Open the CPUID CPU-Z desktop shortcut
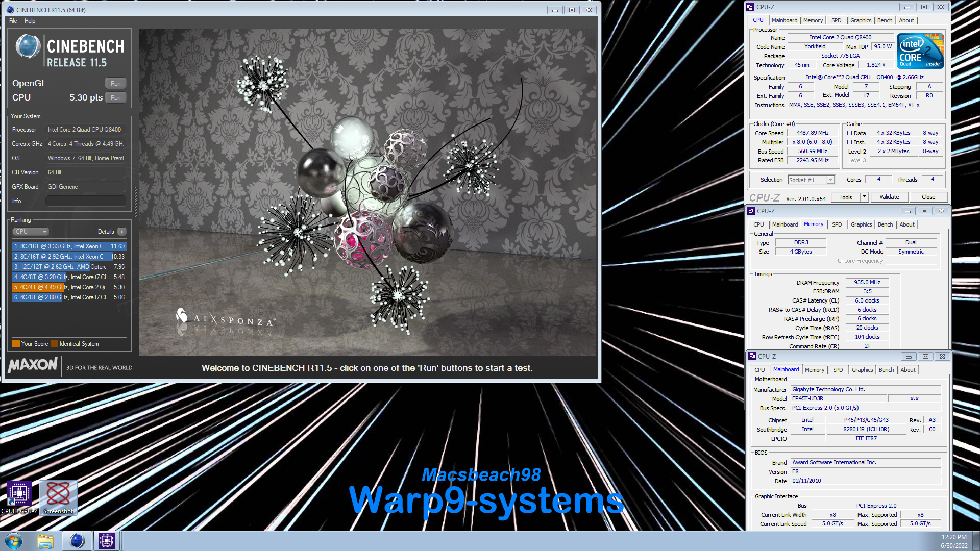This screenshot has width=980, height=551. (19, 497)
